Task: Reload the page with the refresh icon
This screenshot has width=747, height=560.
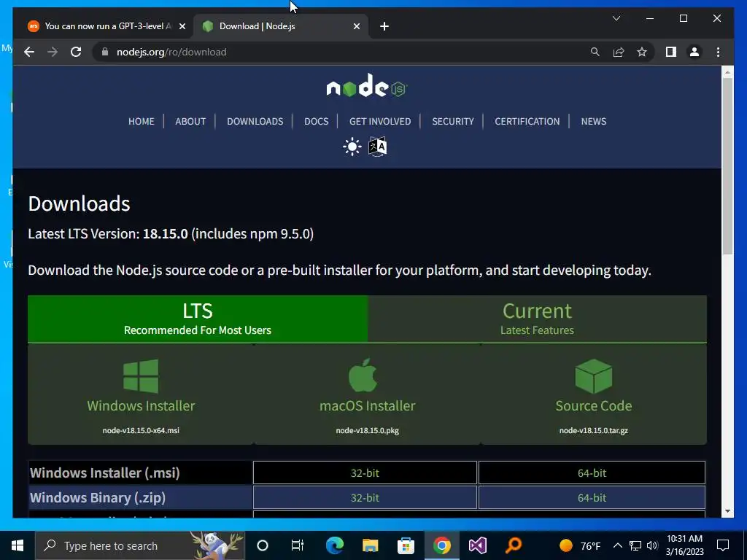Action: (76, 52)
